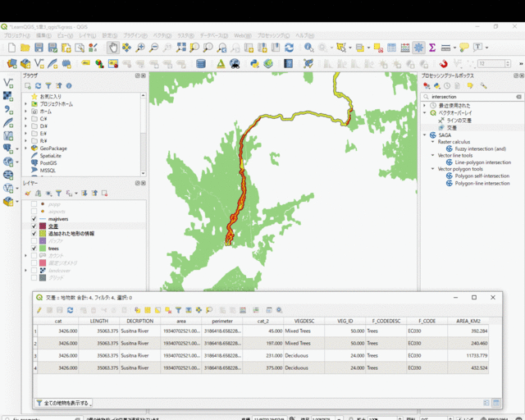Image resolution: width=525 pixels, height=420 pixels.
Task: Open the statistical summary sigma icon
Action: [x=432, y=48]
